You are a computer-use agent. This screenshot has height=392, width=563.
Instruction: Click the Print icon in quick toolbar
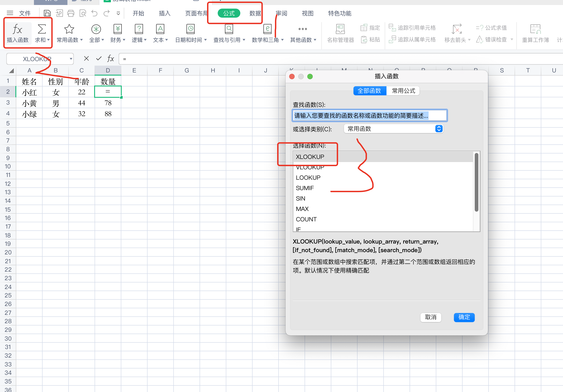pyautogui.click(x=71, y=13)
